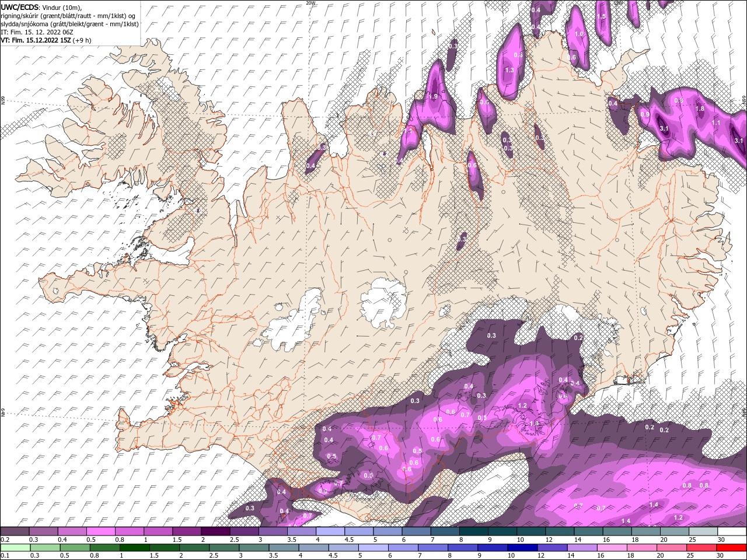Image resolution: width=747 pixels, height=560 pixels.
Task: Click the 'VT: Fim. 15.12.2022 15Z (+9 h)' line
Action: (x=46, y=40)
